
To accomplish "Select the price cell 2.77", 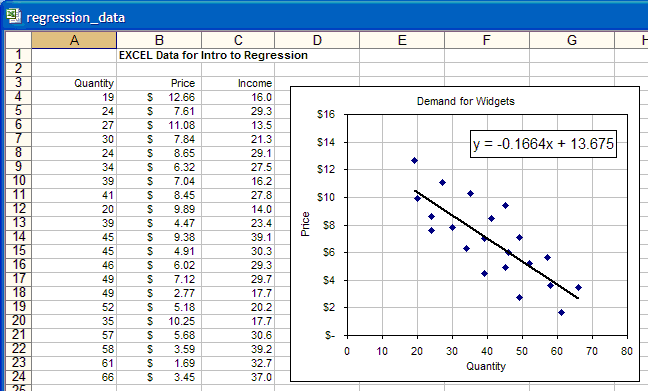I will 159,293.
